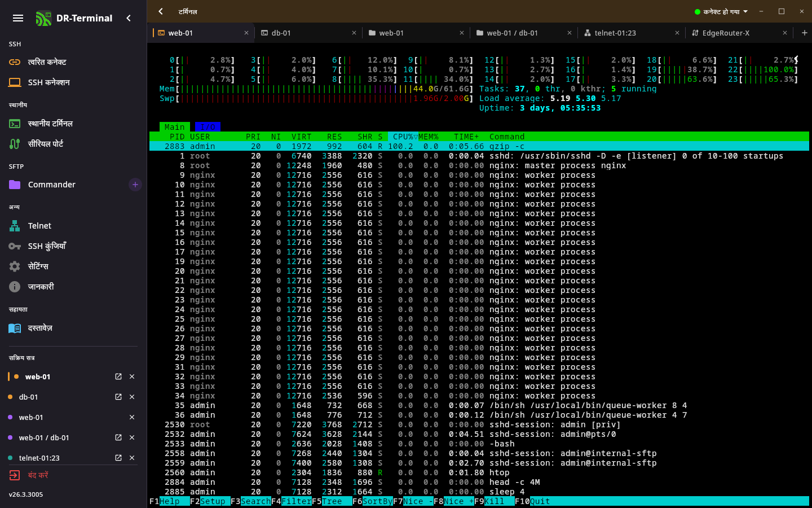Close db-01 tab
Image resolution: width=812 pixels, height=508 pixels.
[x=354, y=33]
